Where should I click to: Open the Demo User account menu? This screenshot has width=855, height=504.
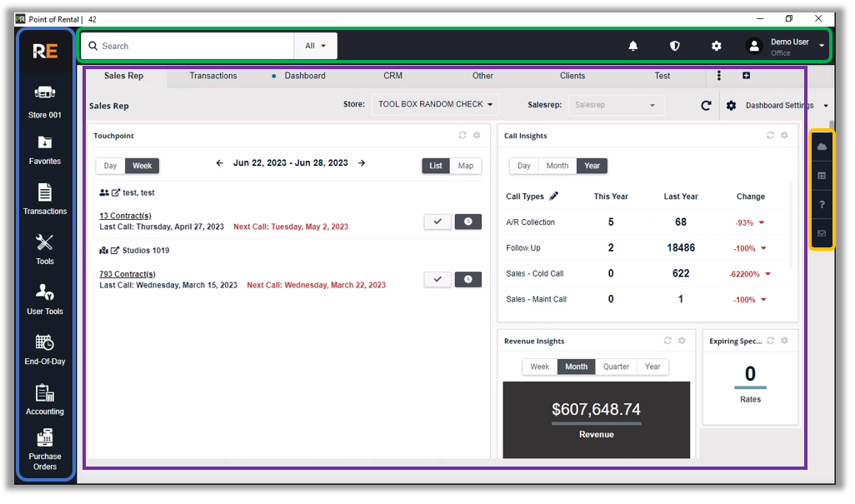pos(786,47)
